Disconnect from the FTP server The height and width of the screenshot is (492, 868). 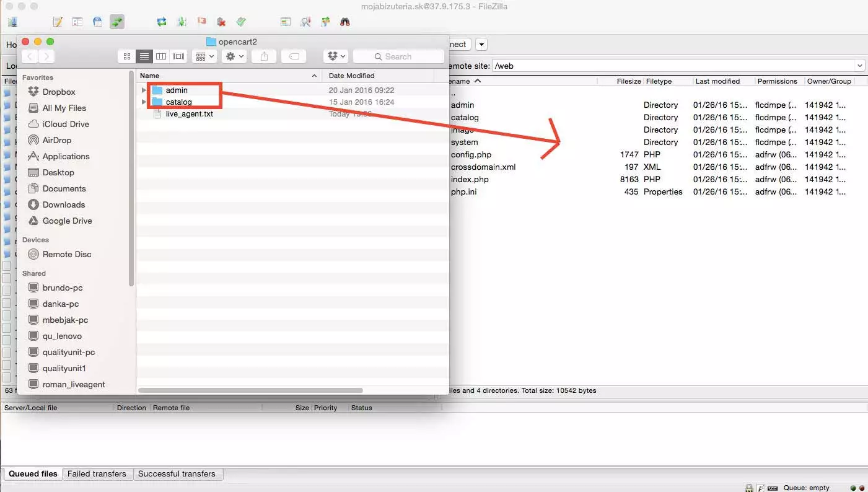[221, 21]
